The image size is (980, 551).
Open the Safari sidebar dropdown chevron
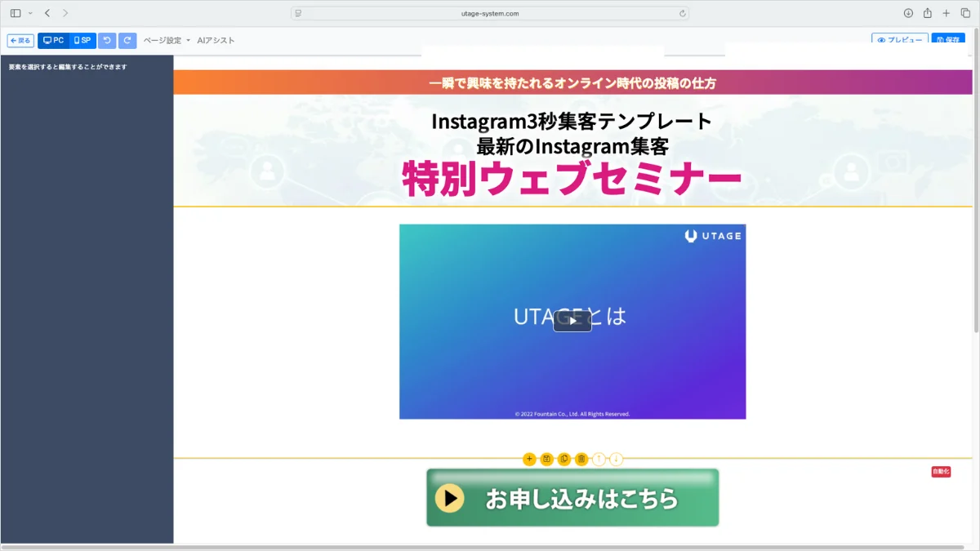click(x=30, y=13)
